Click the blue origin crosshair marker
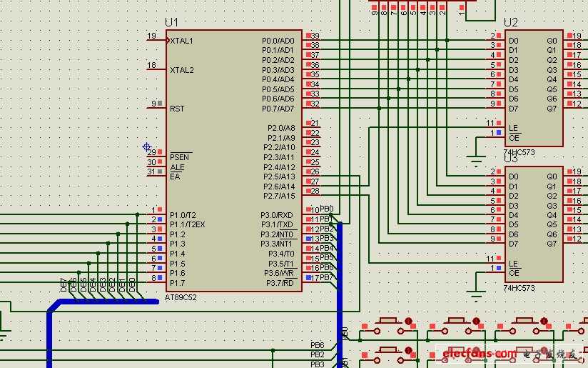 (x=147, y=146)
